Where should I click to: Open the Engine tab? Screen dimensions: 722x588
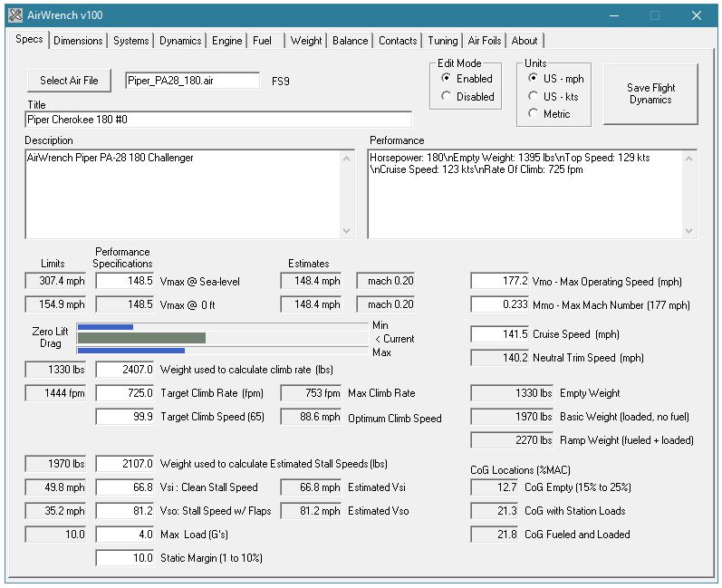coord(226,41)
